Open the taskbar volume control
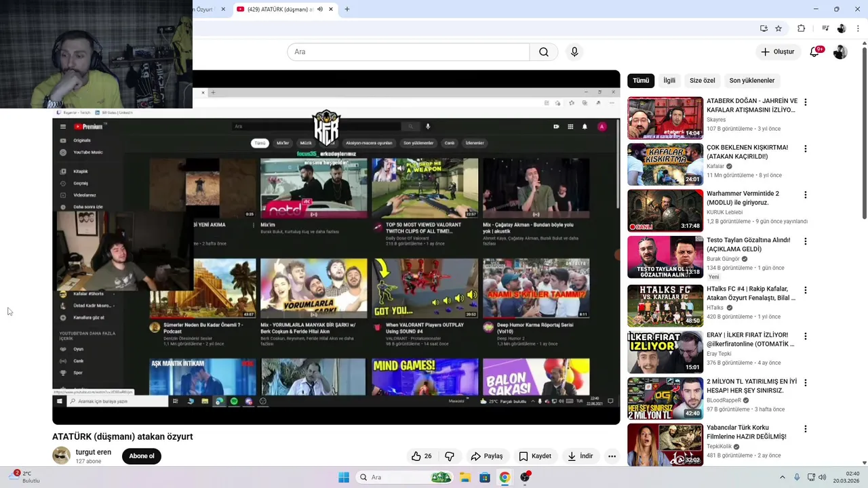Viewport: 868px width, 488px height. pos(823,477)
